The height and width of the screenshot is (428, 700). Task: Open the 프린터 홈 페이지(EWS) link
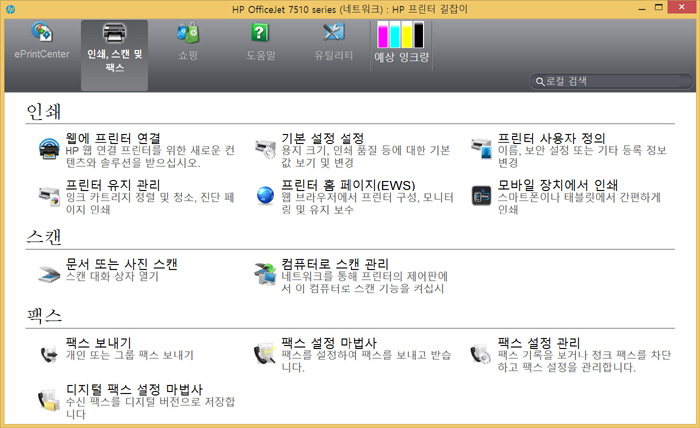pos(348,185)
